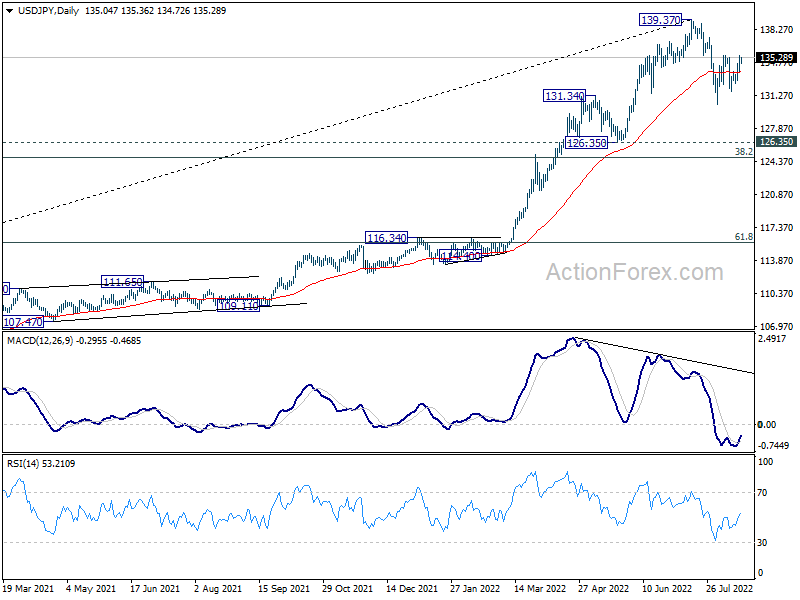The image size is (800, 600).
Task: Select the 38.2 Fibonacci level label
Action: (x=743, y=151)
